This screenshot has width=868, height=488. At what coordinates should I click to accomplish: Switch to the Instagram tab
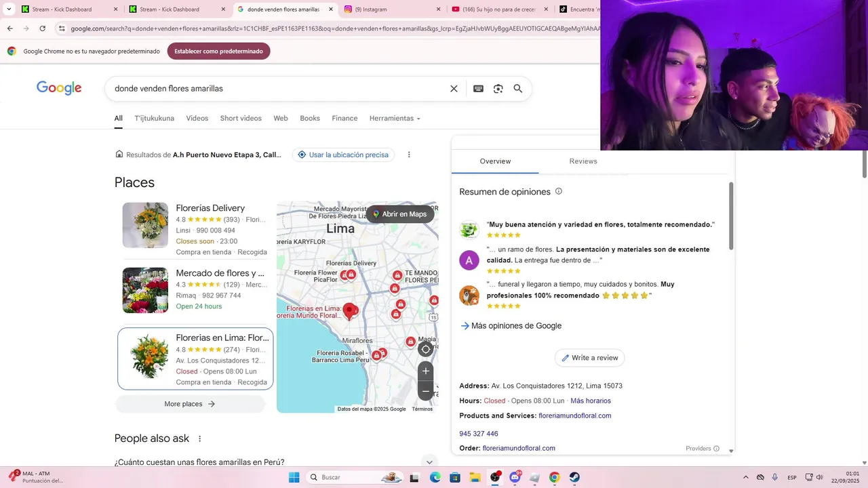391,9
